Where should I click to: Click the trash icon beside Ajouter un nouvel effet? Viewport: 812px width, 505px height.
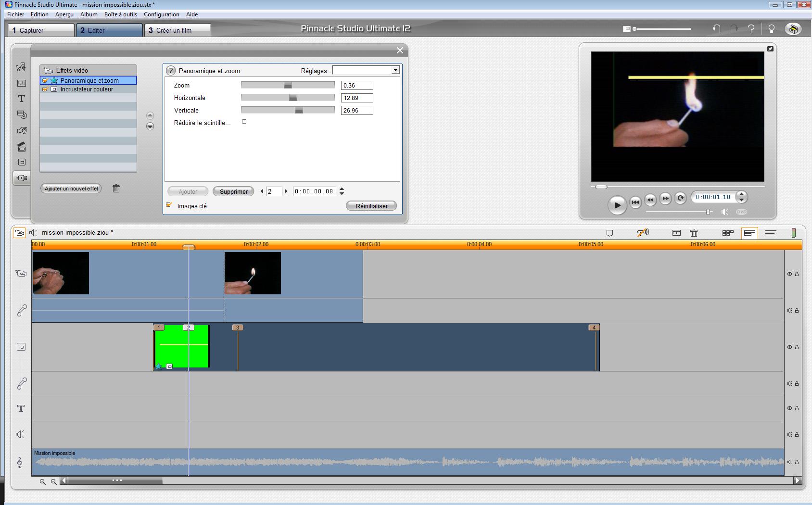[x=116, y=189]
